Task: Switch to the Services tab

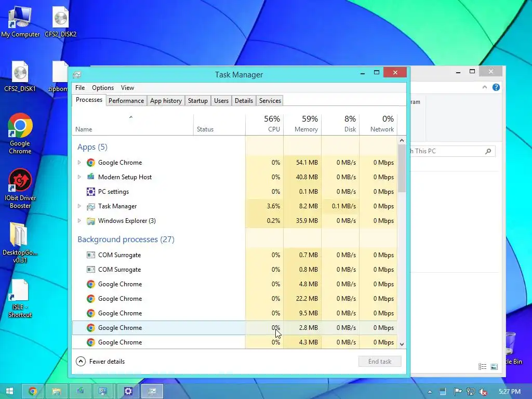Action: [270, 101]
